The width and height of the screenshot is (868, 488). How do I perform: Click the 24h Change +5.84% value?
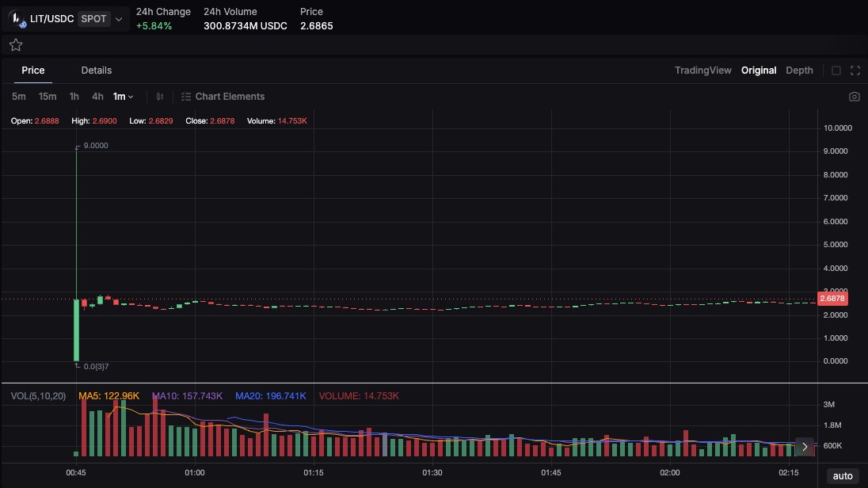click(154, 26)
